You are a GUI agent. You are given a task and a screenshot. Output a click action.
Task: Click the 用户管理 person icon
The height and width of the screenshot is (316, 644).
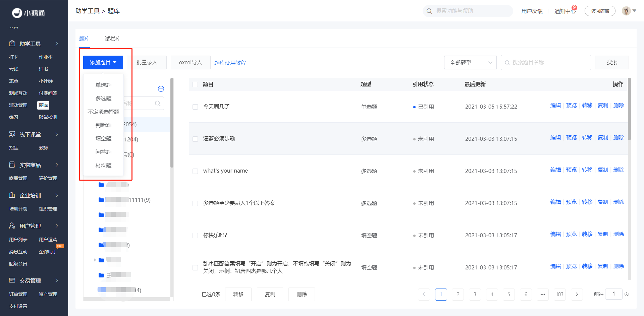12,226
